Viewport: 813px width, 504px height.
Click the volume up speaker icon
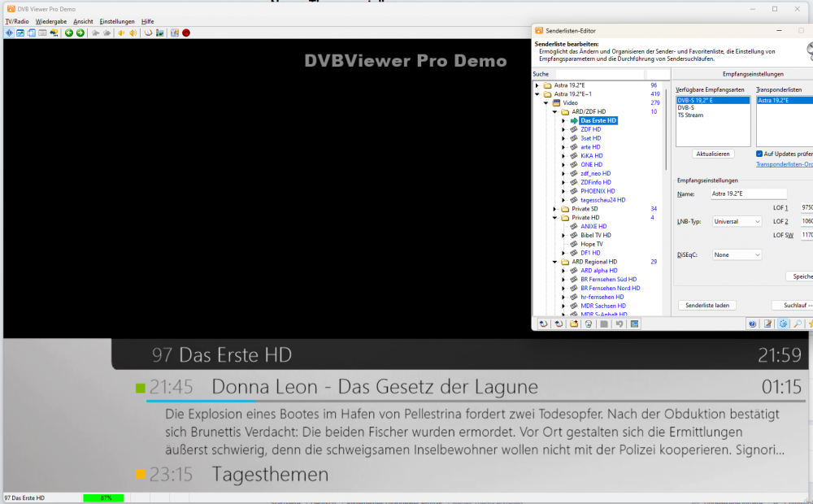tap(133, 33)
